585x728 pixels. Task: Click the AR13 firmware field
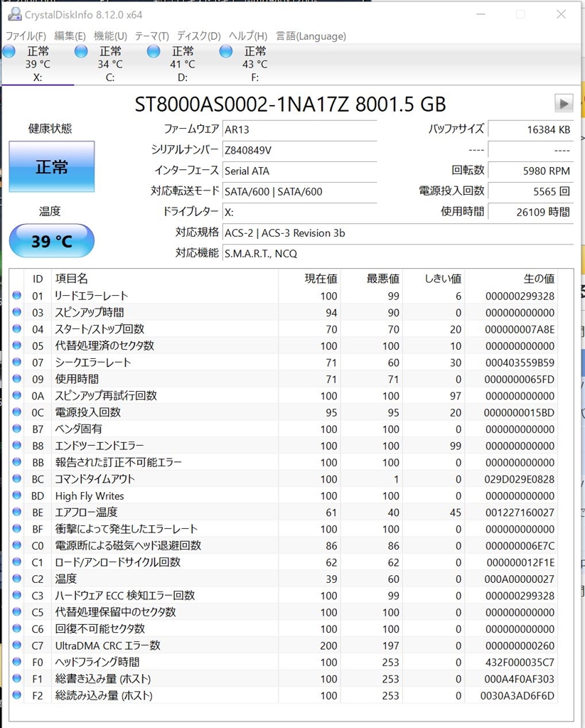pos(299,129)
